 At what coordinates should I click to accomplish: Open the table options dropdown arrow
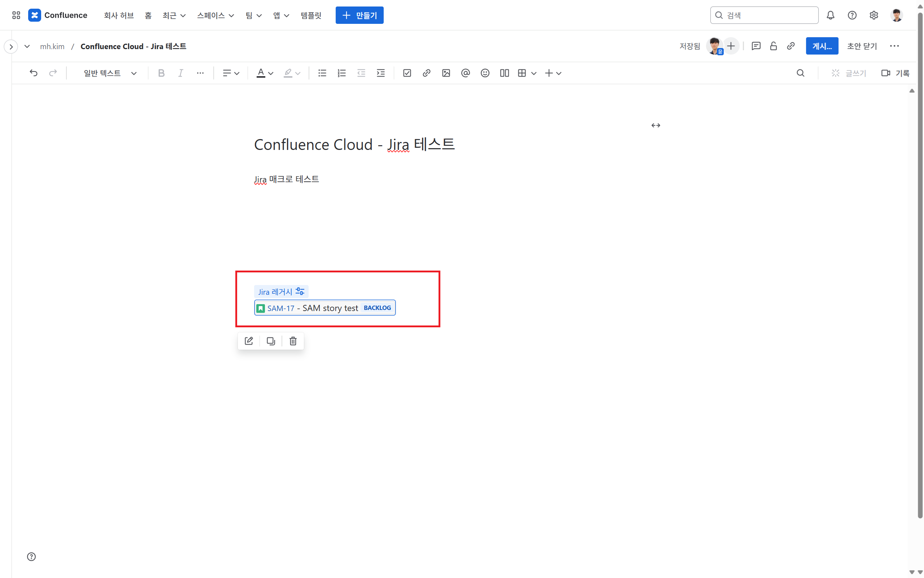[534, 73]
